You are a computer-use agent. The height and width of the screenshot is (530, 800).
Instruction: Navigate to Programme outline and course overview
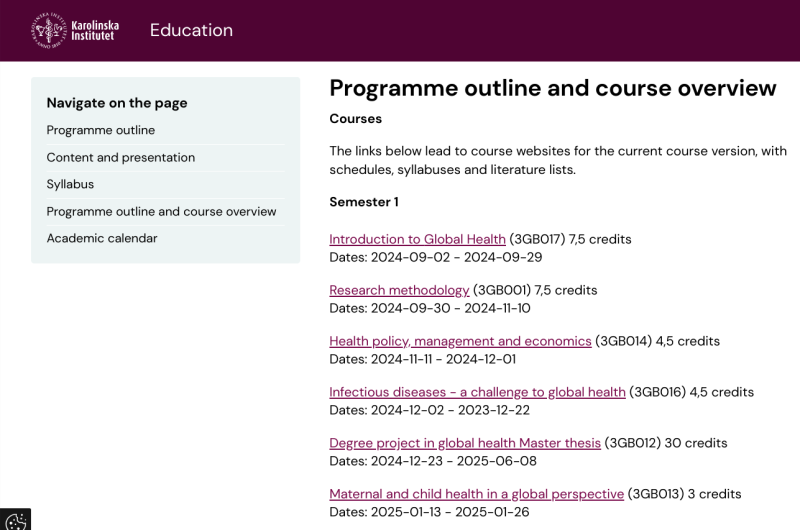[161, 211]
